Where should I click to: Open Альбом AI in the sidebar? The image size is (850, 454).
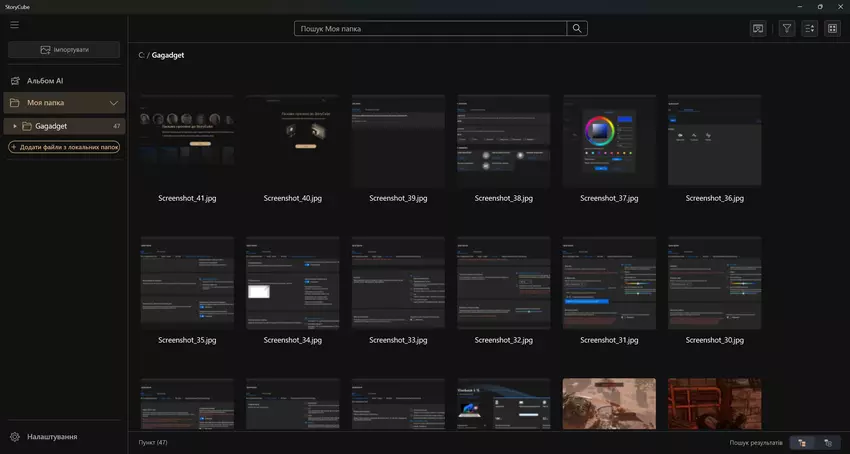point(45,80)
